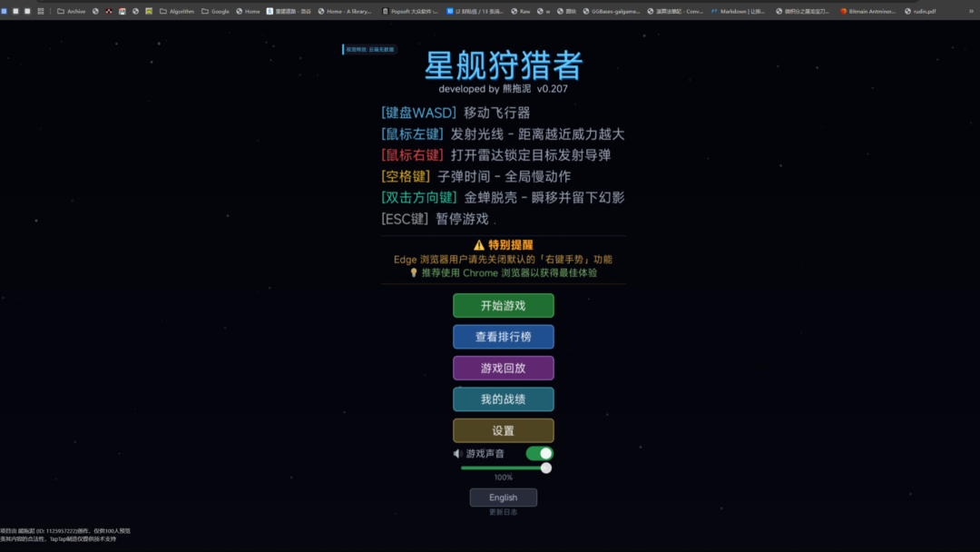
Task: Open 游戏回放 game replays
Action: click(503, 369)
